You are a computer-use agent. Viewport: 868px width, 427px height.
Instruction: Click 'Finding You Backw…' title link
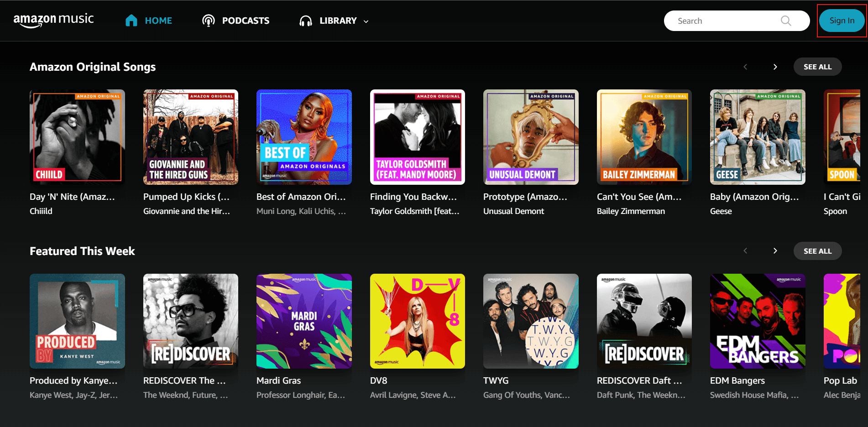(413, 197)
